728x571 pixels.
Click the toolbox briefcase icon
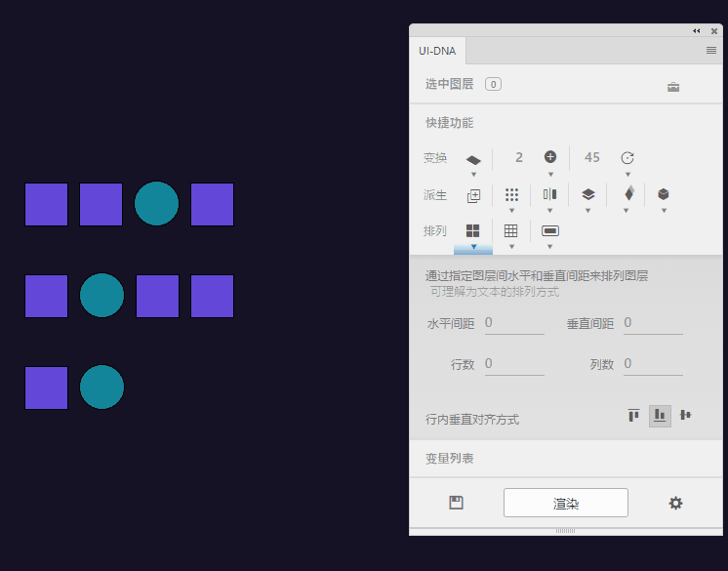[x=673, y=87]
